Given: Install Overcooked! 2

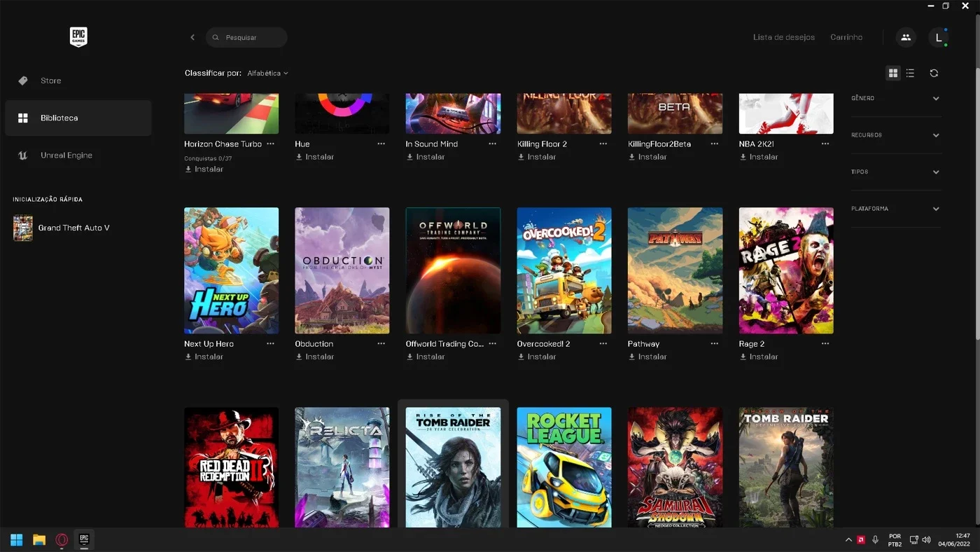Looking at the screenshot, I should point(537,357).
